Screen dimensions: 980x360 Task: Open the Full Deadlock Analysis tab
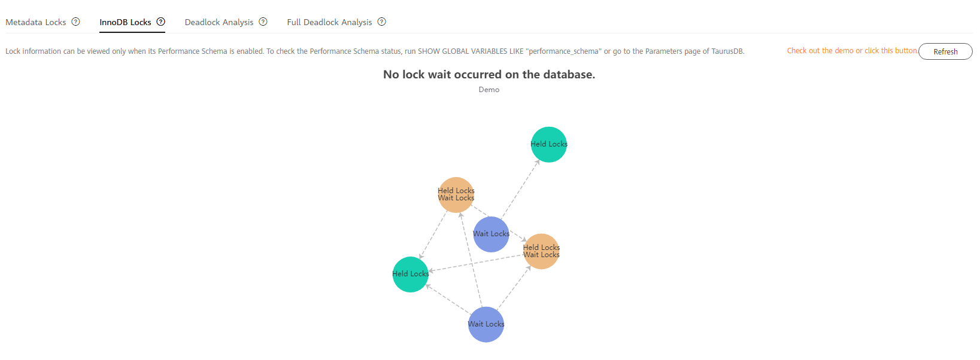point(329,22)
